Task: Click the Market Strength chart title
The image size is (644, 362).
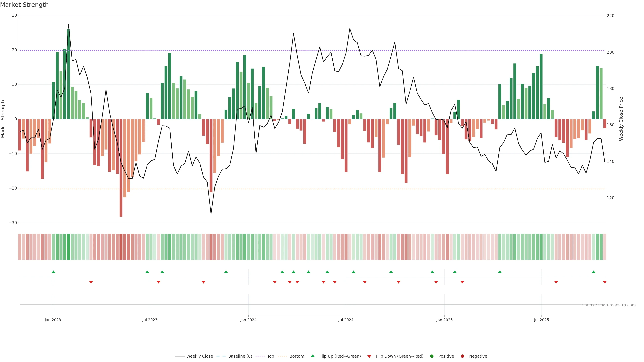Action: tap(24, 5)
